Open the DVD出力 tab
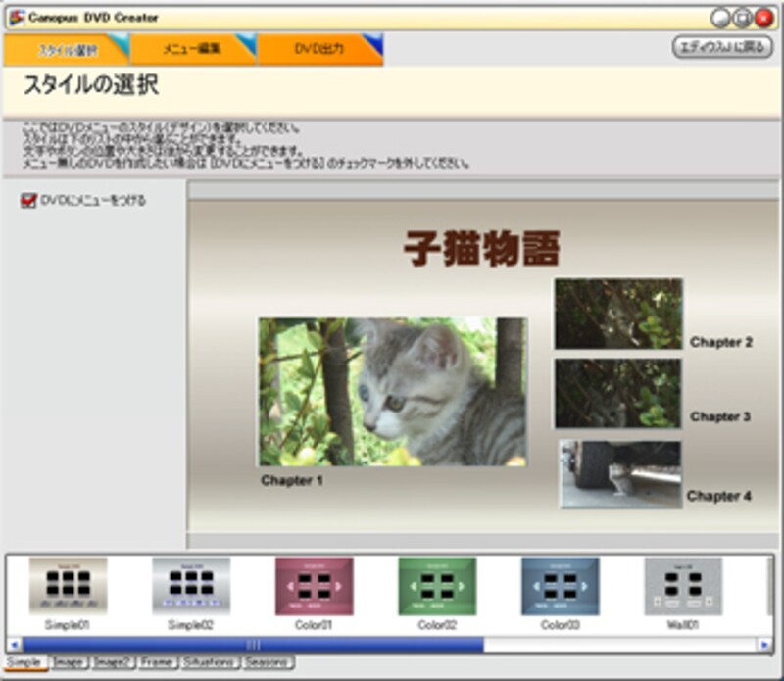 [318, 48]
